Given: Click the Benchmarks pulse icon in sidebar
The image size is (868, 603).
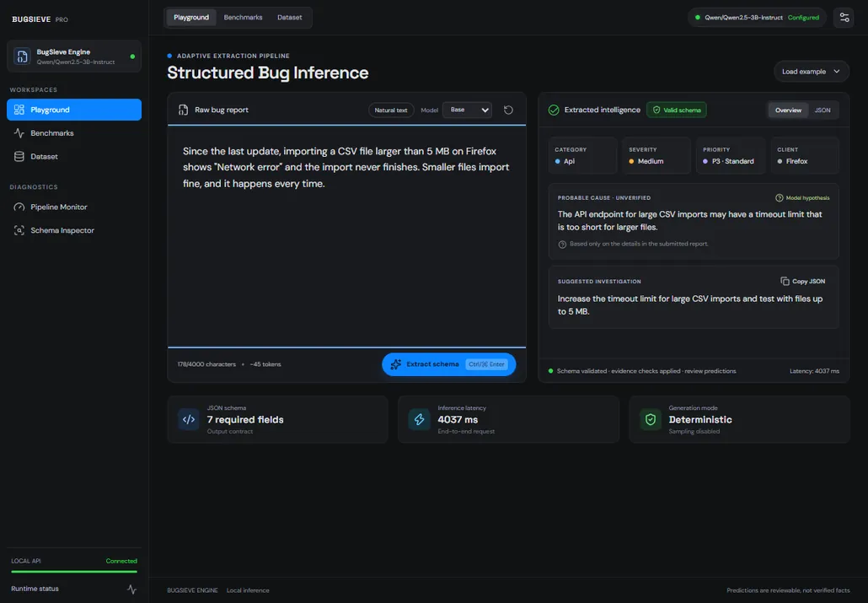Looking at the screenshot, I should (19, 133).
